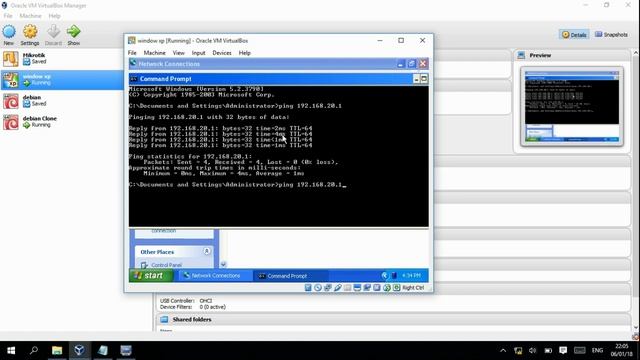Open the Windows Start menu

tap(11, 351)
